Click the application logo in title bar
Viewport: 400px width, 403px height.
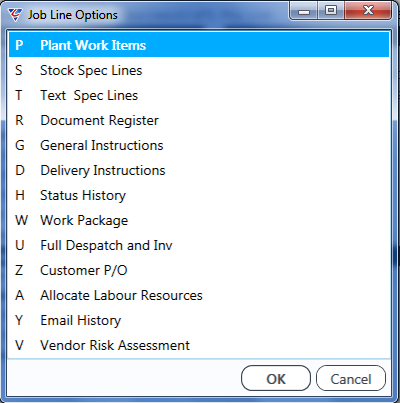(15, 15)
